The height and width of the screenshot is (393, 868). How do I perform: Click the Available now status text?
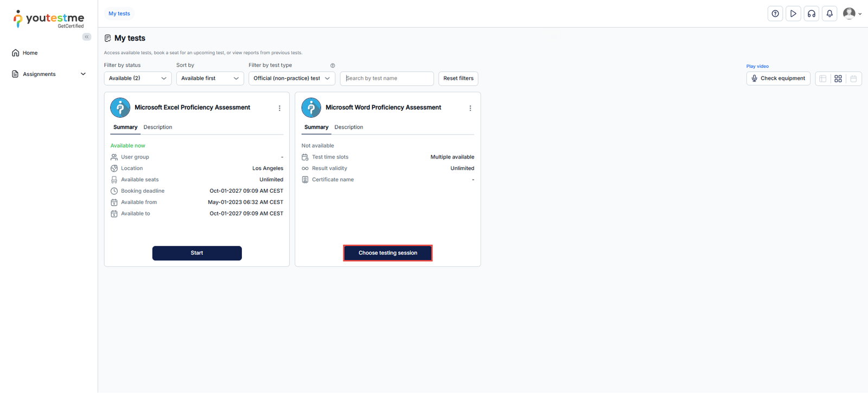pyautogui.click(x=128, y=145)
